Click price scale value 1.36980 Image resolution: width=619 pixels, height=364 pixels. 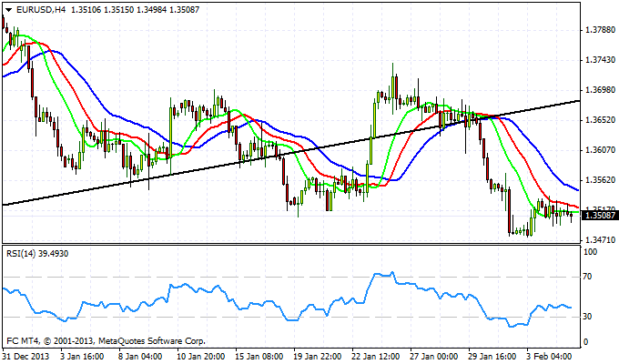[601, 90]
